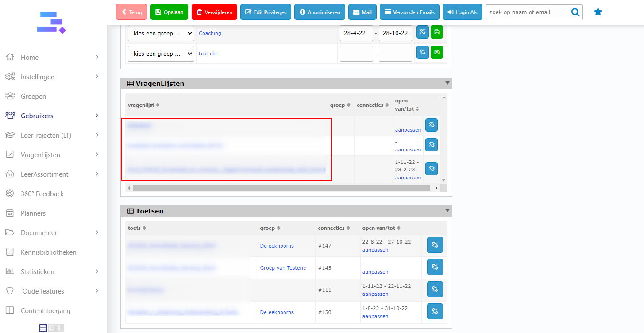Click VragenLijsten horizontal scrollbar

point(281,188)
